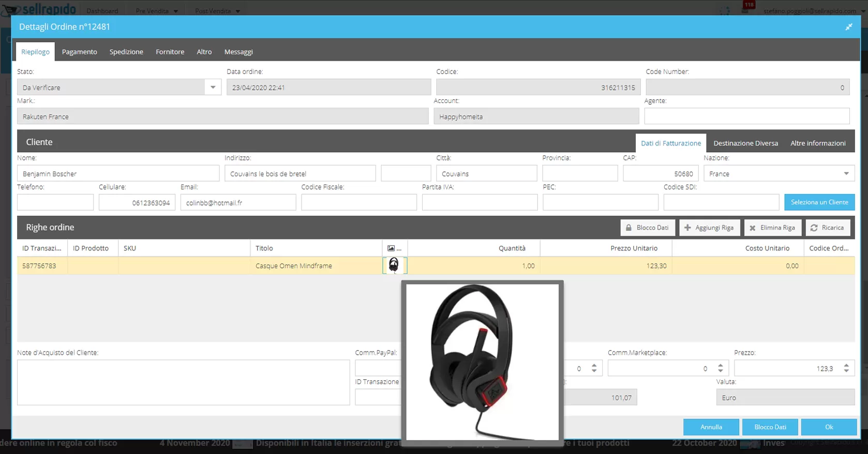Expand the Stato dropdown
This screenshot has width=868, height=454.
point(213,87)
